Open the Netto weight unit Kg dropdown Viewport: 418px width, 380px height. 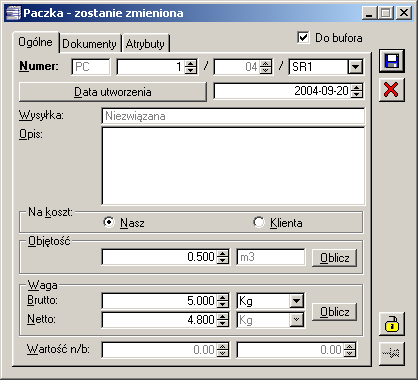(296, 320)
